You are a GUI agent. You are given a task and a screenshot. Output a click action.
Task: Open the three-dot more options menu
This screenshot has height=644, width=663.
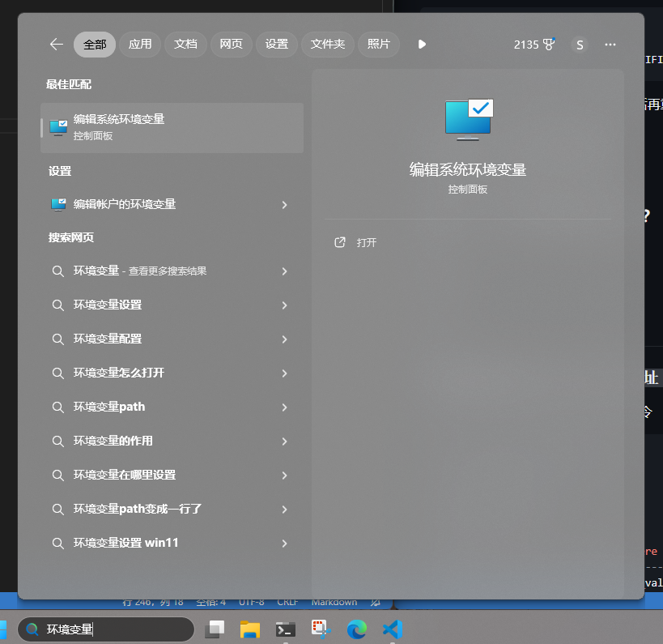(x=610, y=45)
